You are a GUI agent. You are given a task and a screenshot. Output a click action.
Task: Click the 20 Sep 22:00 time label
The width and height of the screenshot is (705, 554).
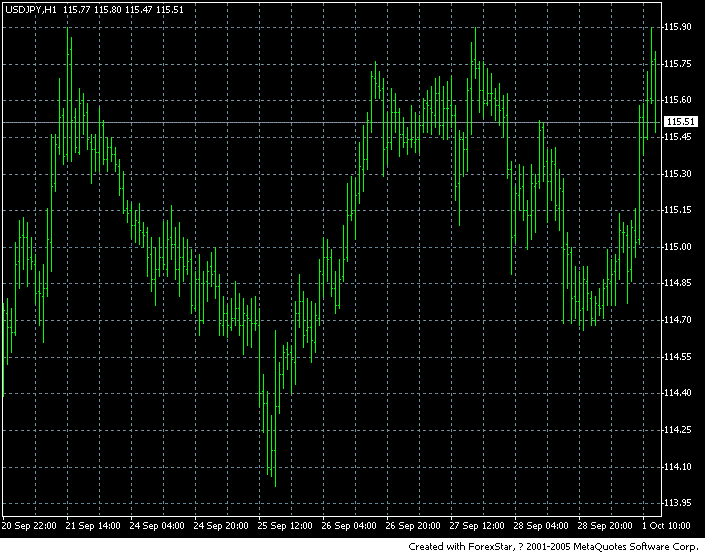pyautogui.click(x=29, y=526)
